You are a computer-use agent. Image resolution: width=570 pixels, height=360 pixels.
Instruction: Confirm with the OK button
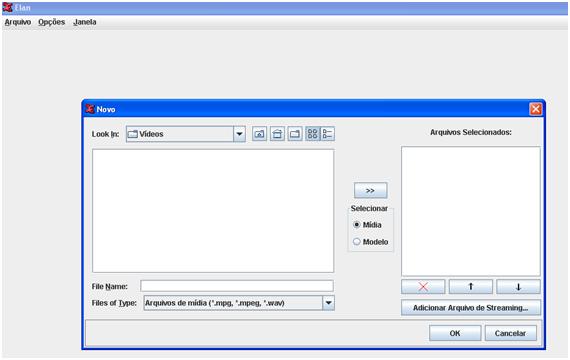pyautogui.click(x=455, y=333)
